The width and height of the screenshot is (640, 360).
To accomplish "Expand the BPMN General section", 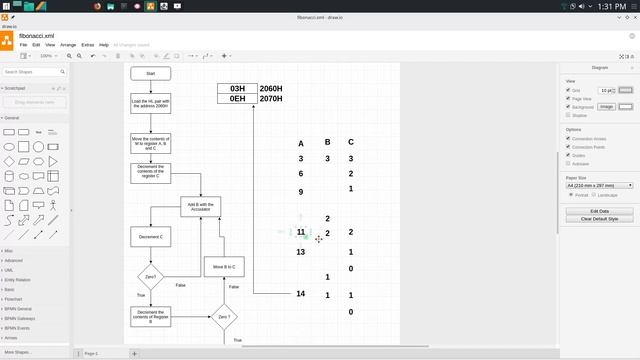I will coord(18,309).
